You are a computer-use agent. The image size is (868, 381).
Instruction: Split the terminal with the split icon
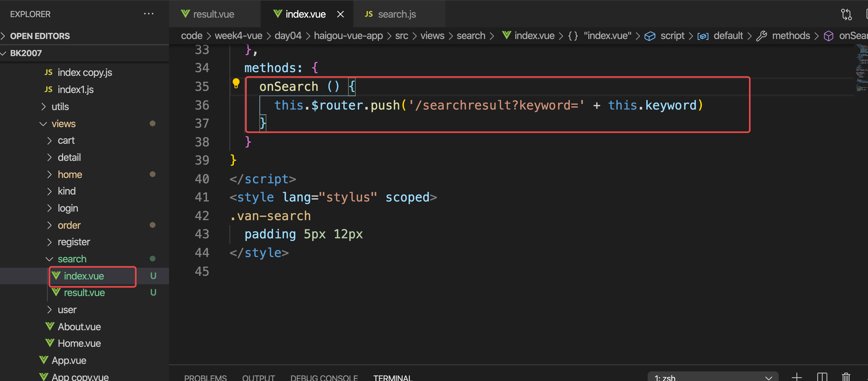[822, 377]
